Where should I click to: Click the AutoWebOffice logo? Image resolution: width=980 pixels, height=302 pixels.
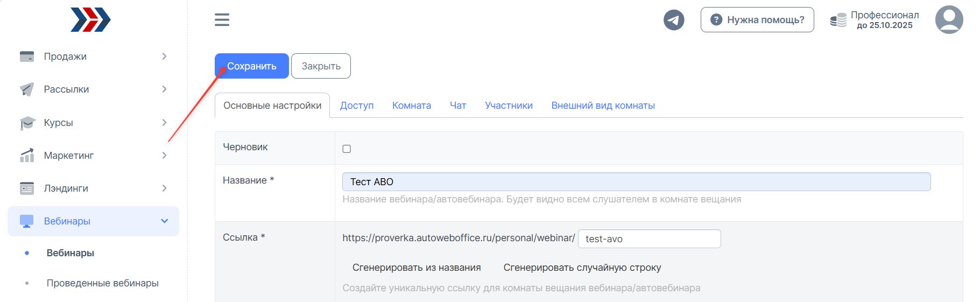coord(90,20)
